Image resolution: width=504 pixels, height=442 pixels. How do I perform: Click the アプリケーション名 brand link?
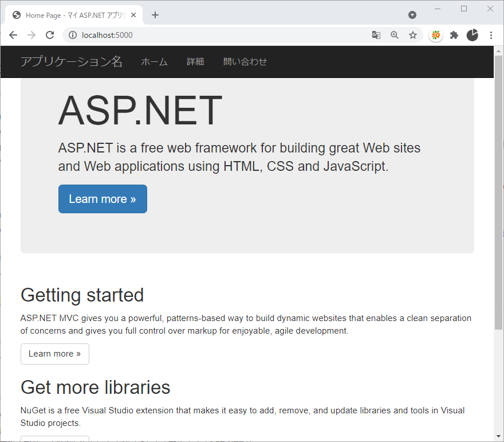[x=72, y=61]
